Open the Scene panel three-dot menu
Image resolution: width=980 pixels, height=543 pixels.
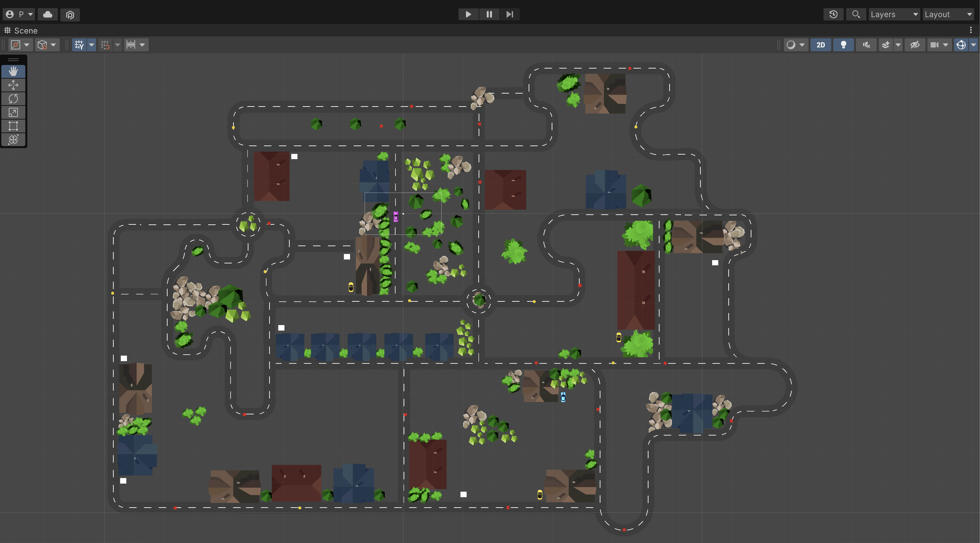(971, 30)
